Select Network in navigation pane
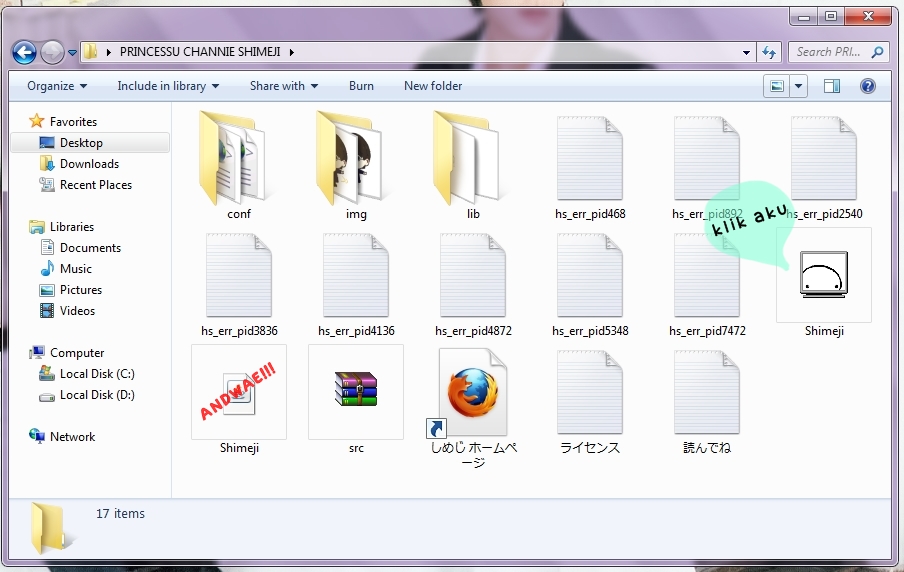Image resolution: width=904 pixels, height=572 pixels. (x=72, y=436)
